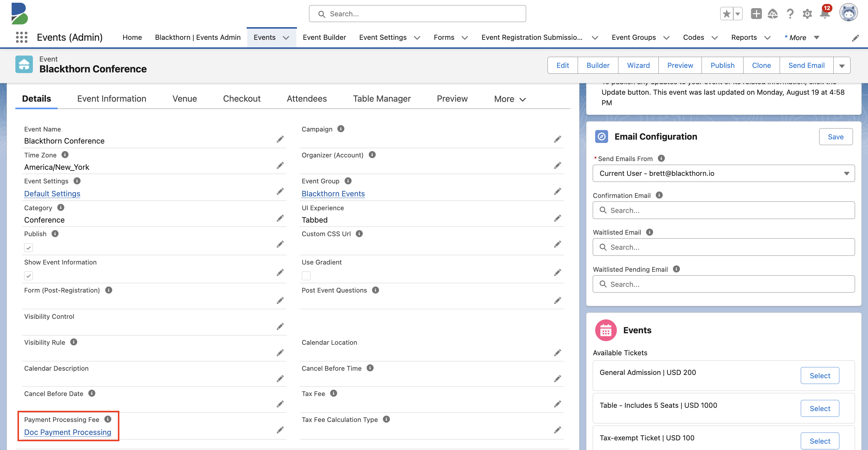Toggle the Use Gradient checkbox
Screen dimensions: 868x450
point(306,275)
